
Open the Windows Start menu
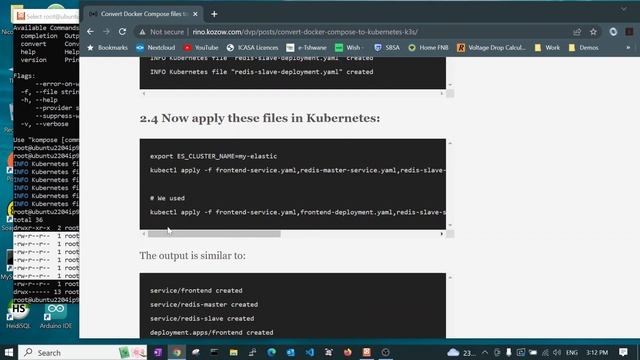[x=9, y=352]
